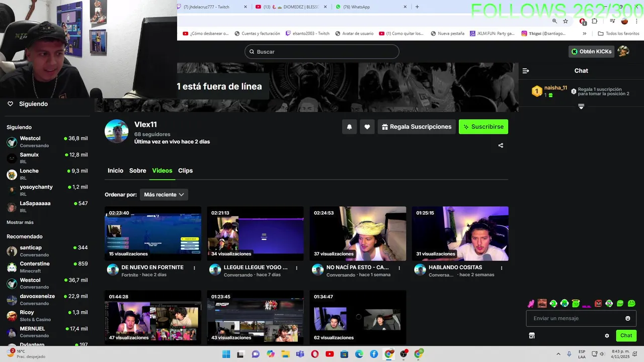The height and width of the screenshot is (362, 644).
Task: Open the HABLANDO COSITAS video thumbnail
Action: pyautogui.click(x=460, y=233)
